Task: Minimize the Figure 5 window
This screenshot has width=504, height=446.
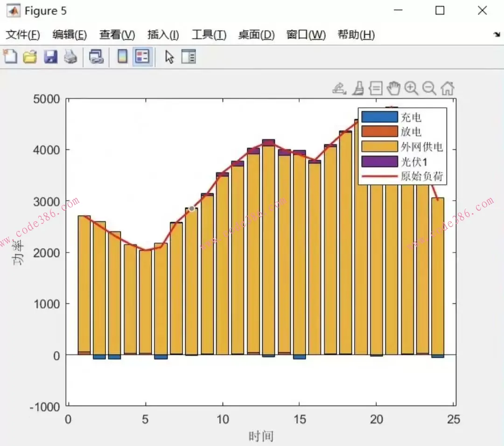Action: [x=398, y=11]
